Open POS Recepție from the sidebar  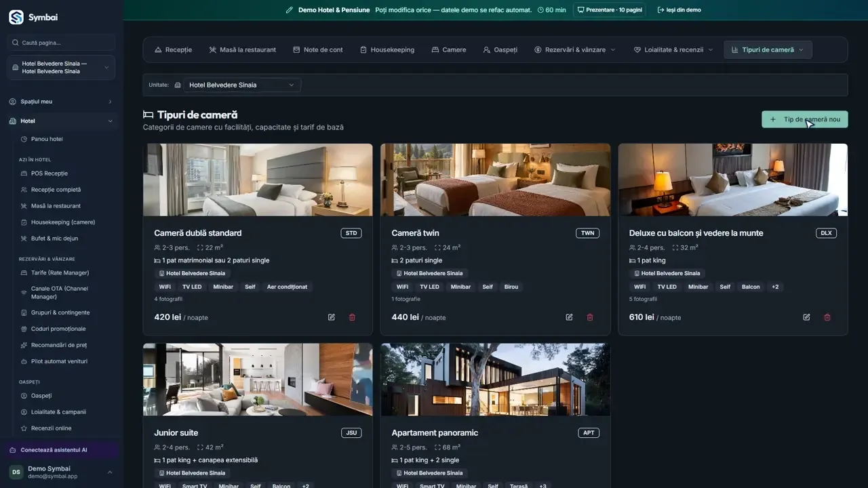coord(49,174)
